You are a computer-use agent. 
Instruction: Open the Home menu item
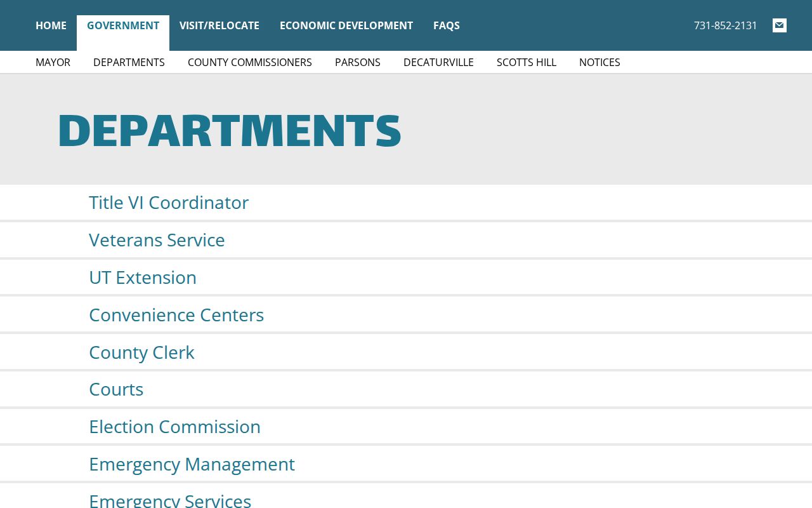point(51,25)
